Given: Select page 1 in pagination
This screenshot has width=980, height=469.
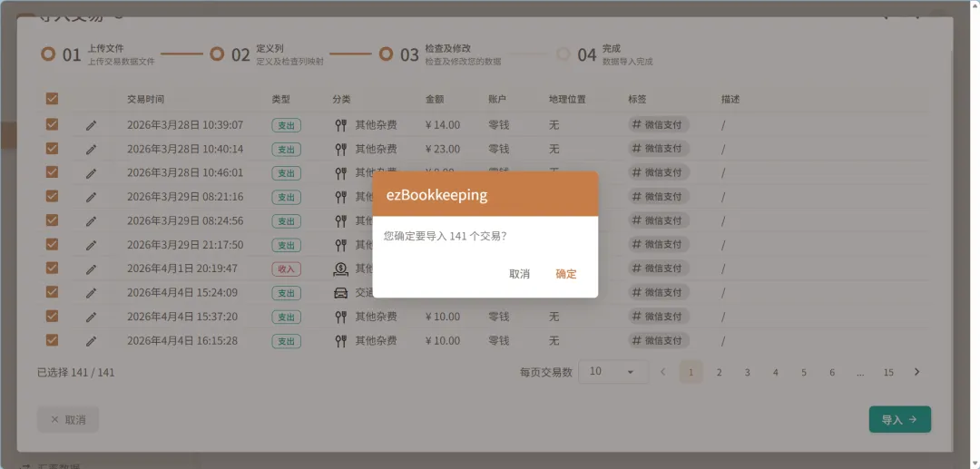Looking at the screenshot, I should point(691,372).
